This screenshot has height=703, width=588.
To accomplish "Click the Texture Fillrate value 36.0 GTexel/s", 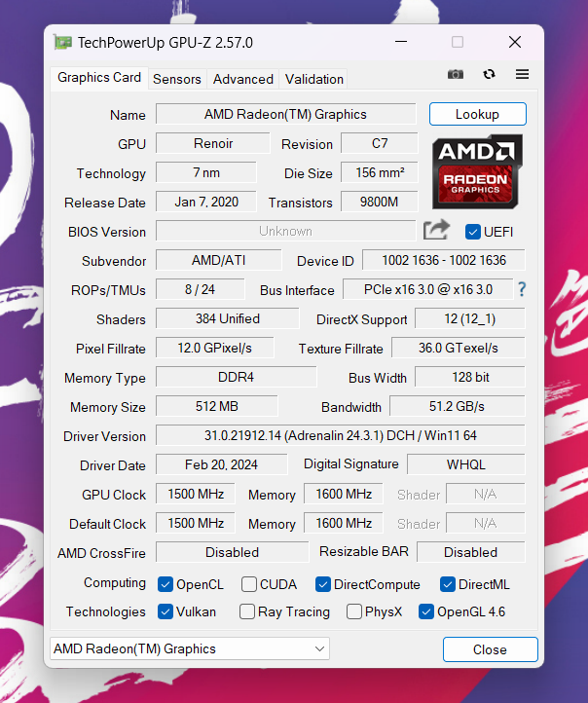I will [458, 348].
